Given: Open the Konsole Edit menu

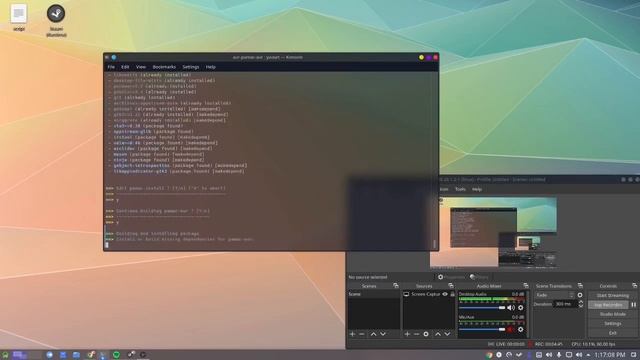Looking at the screenshot, I should coord(125,67).
